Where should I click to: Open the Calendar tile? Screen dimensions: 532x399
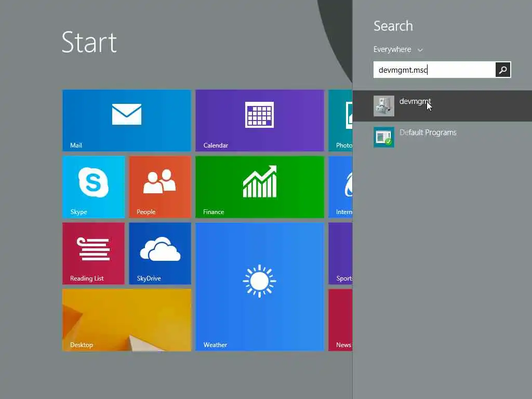(x=260, y=121)
